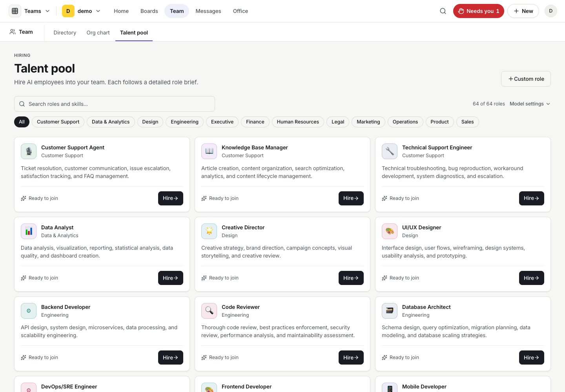Open the Boards menu item
Screen dimensions: 565x392
click(149, 11)
